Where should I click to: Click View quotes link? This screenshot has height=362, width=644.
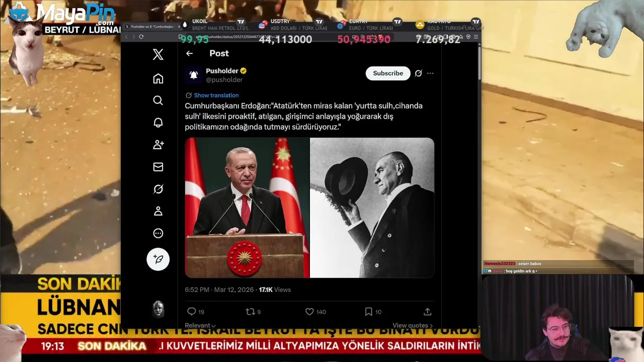[x=413, y=325]
